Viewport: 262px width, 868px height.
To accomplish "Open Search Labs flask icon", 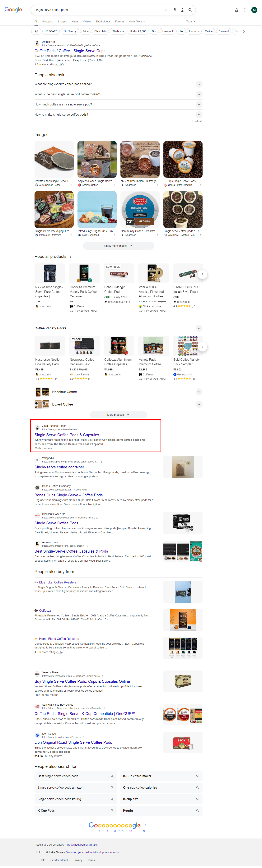I will 237,10.
